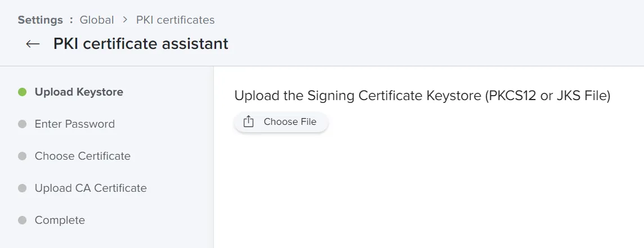Viewport: 644px width, 248px height.
Task: Click the colon separator after Settings
Action: tap(71, 20)
